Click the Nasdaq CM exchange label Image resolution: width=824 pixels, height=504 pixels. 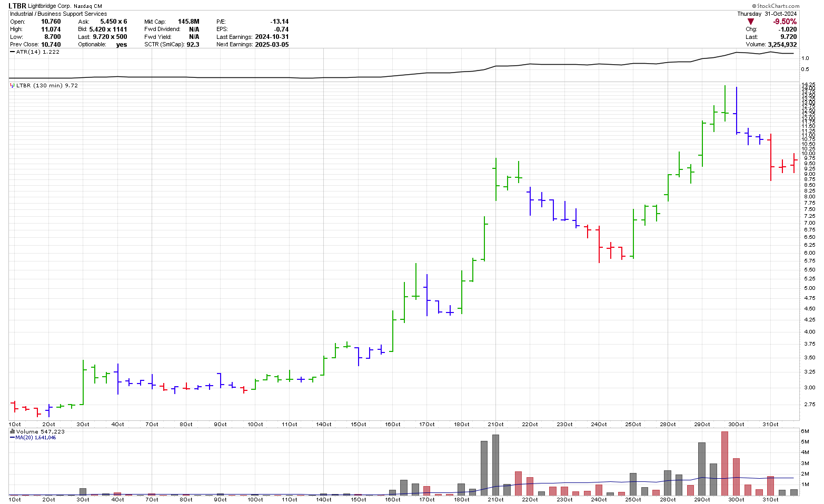coord(88,6)
